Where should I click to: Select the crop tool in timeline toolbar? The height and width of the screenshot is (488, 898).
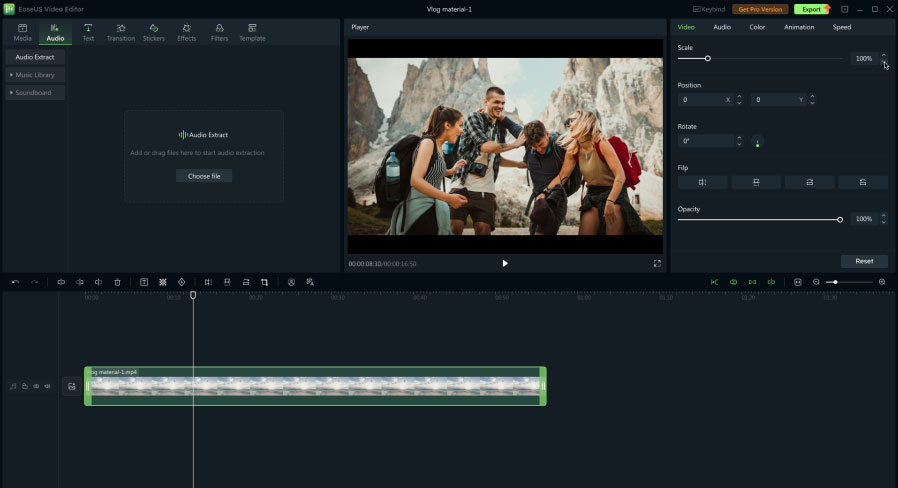tap(264, 282)
